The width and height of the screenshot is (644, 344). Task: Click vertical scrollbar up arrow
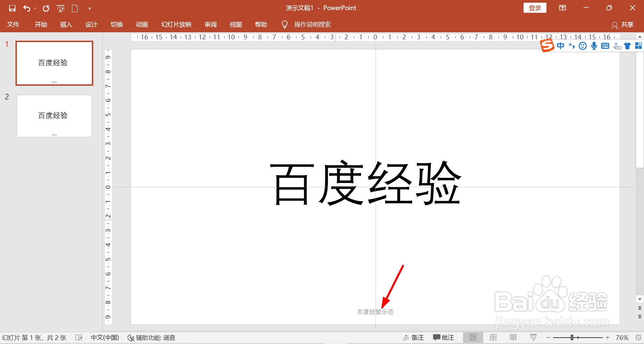pos(640,36)
